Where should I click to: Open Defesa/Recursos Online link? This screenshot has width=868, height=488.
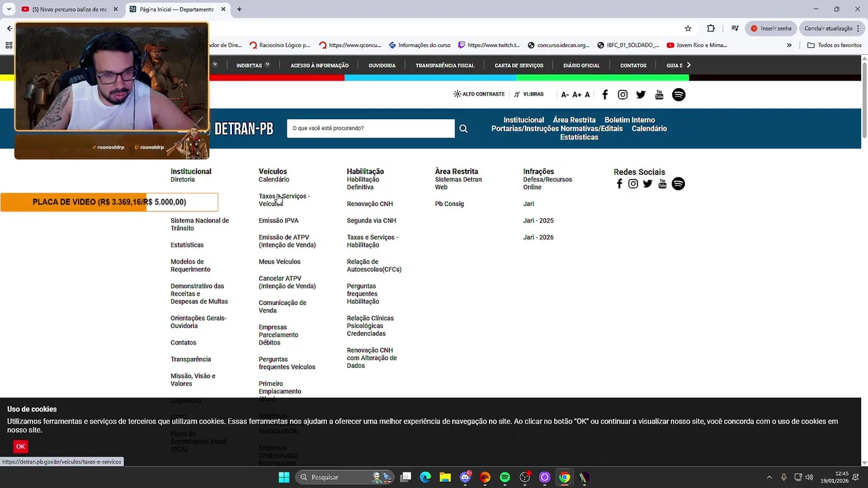click(547, 184)
